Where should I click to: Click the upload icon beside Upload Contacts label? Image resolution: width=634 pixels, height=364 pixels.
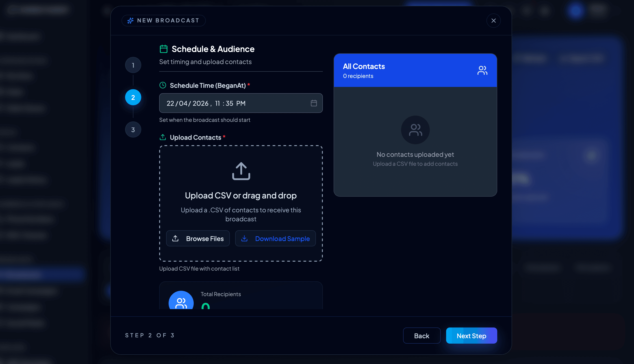(163, 137)
